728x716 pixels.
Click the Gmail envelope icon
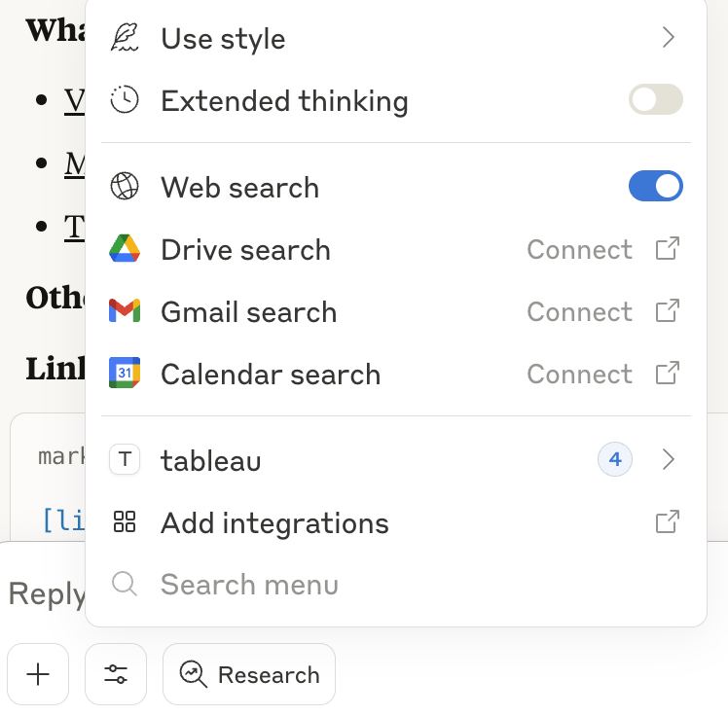click(125, 311)
